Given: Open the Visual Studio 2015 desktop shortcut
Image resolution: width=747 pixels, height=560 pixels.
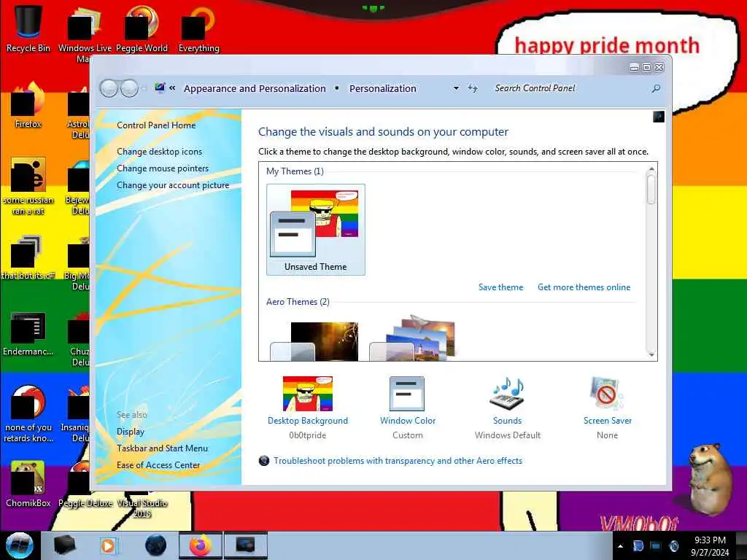Looking at the screenshot, I should [142, 507].
